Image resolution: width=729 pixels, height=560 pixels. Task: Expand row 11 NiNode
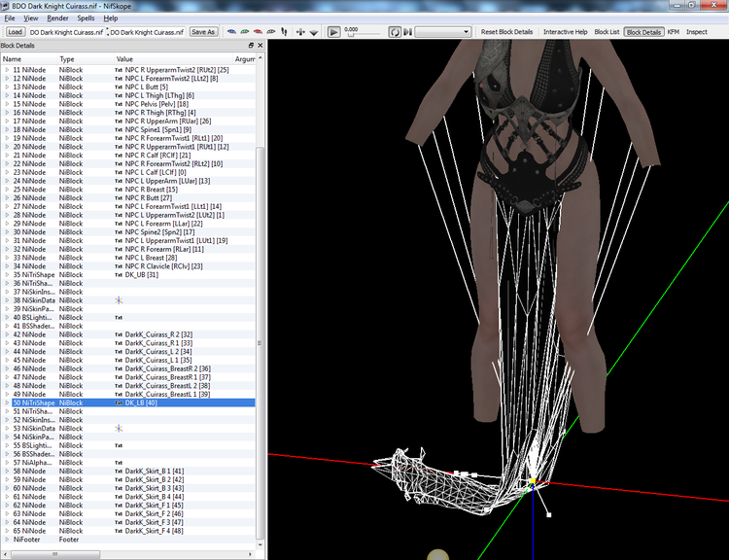coord(7,70)
